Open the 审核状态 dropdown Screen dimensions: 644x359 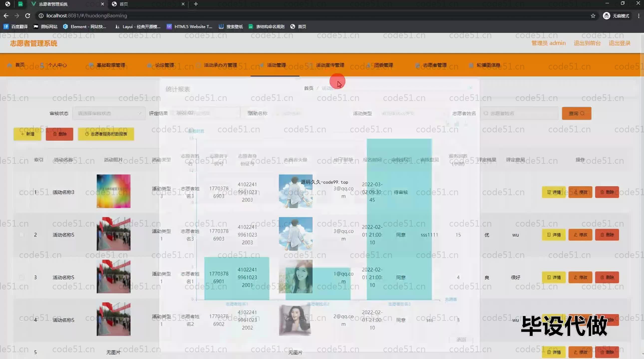pyautogui.click(x=109, y=113)
